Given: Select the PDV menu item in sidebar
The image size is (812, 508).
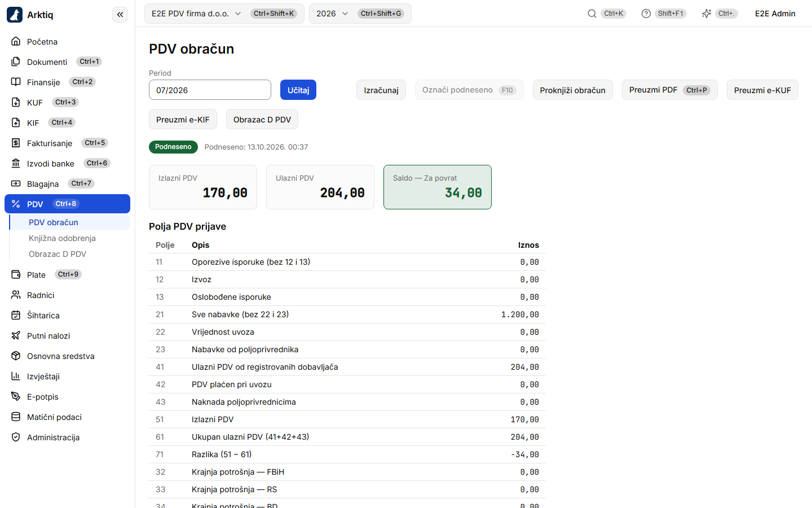Looking at the screenshot, I should click(x=67, y=204).
